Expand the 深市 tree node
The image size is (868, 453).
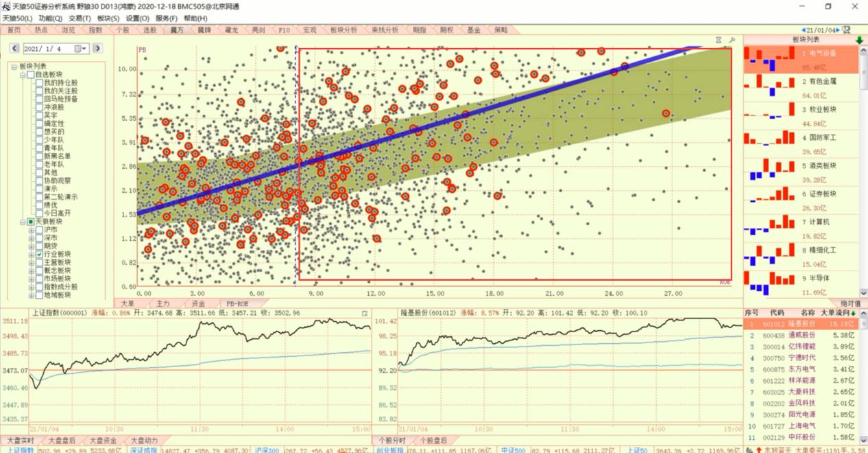click(x=31, y=237)
